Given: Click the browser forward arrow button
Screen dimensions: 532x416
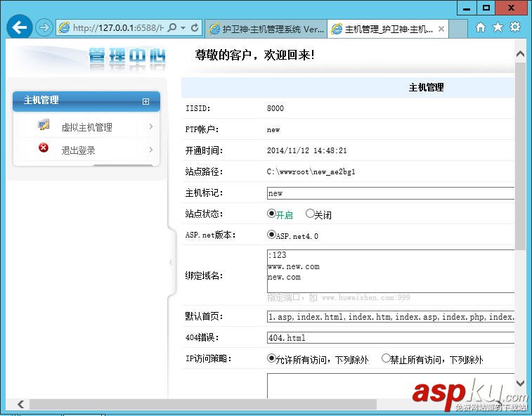Looking at the screenshot, I should click(x=44, y=27).
